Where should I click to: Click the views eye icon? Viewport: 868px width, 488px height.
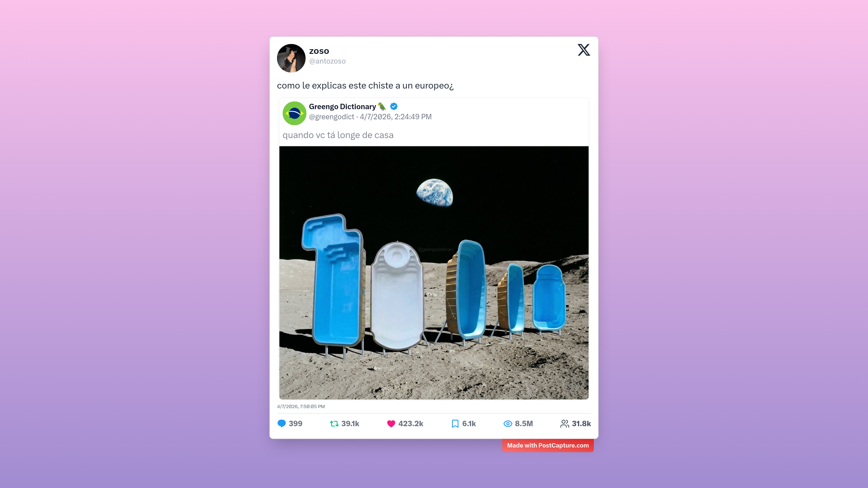click(x=508, y=424)
